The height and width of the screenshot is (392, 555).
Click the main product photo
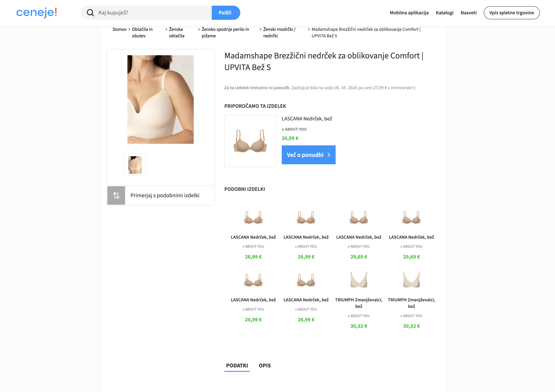[161, 100]
